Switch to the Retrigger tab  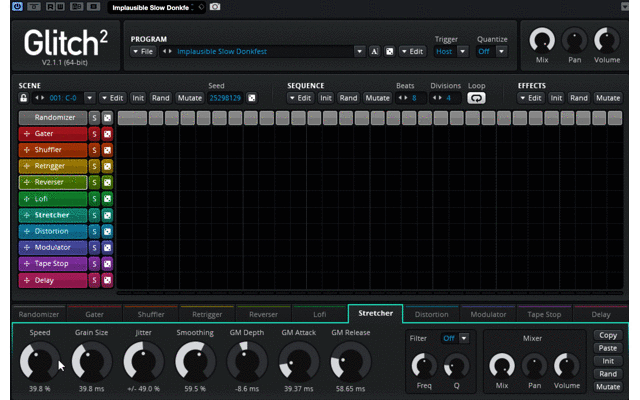click(x=207, y=314)
